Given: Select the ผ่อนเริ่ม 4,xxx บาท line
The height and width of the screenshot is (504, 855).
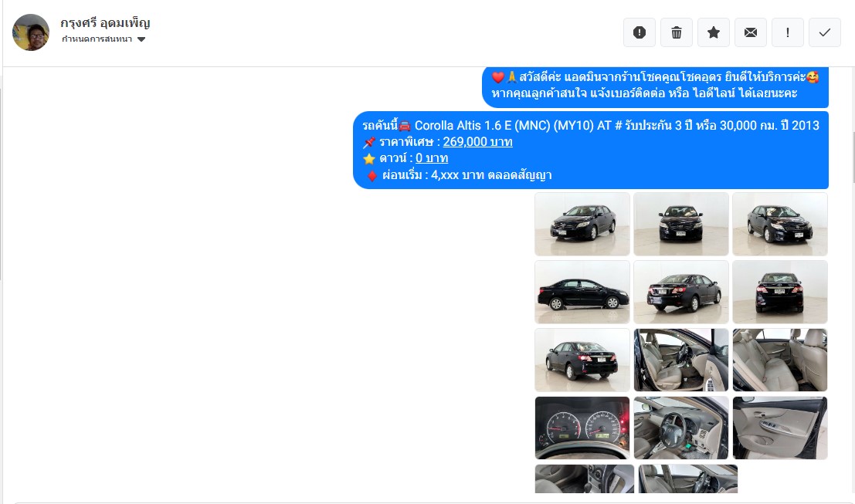Looking at the screenshot, I should click(x=467, y=175).
